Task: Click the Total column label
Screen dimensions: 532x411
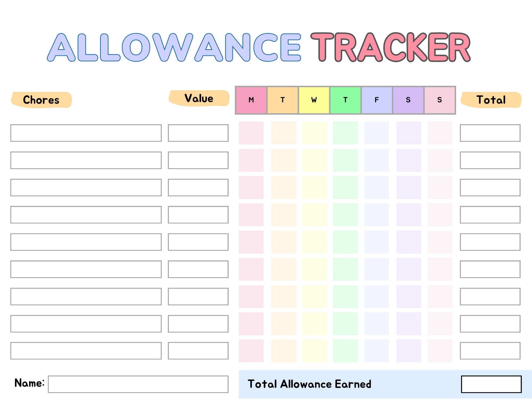Action: (491, 100)
